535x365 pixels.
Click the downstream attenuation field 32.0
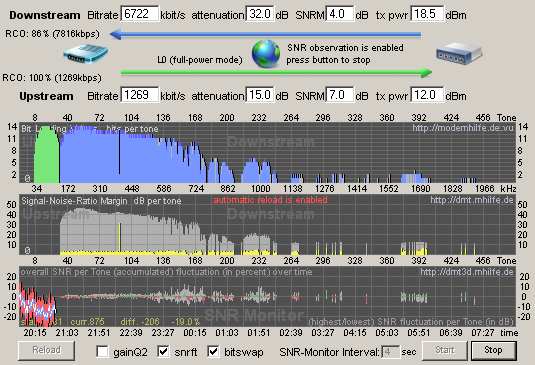[x=260, y=14]
